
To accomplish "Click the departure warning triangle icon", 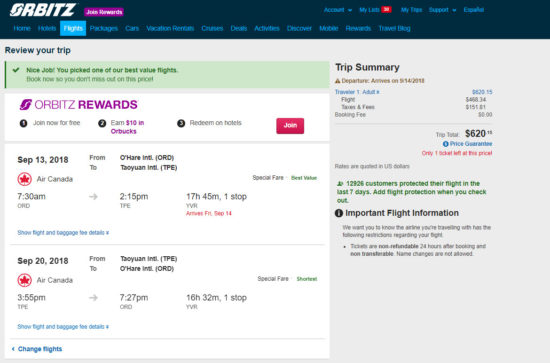I will [337, 81].
